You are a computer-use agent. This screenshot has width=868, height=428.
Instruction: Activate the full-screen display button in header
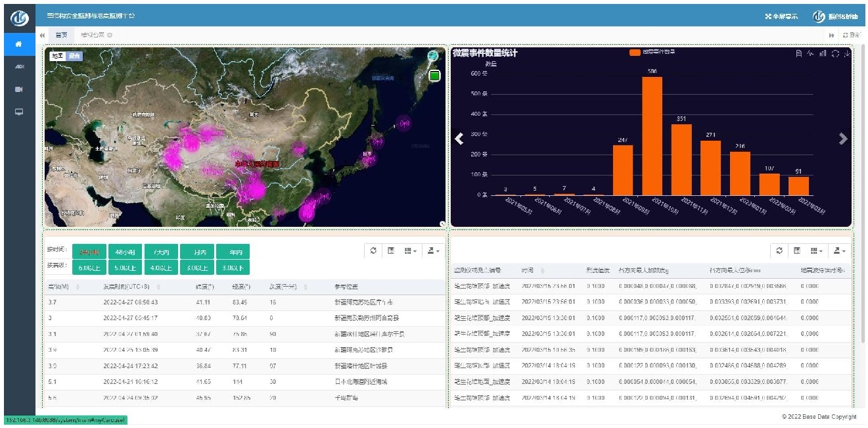(x=781, y=16)
